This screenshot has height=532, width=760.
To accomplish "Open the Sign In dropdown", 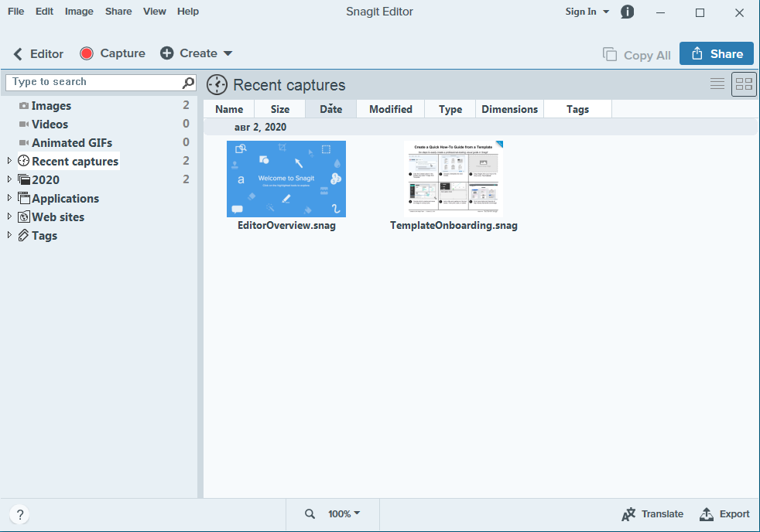I will tap(587, 12).
